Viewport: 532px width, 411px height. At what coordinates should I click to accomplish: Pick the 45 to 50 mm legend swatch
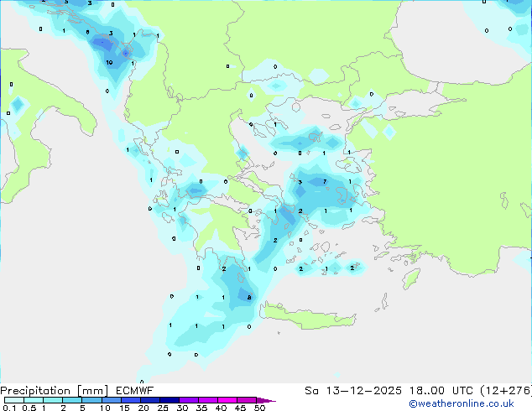(x=247, y=400)
